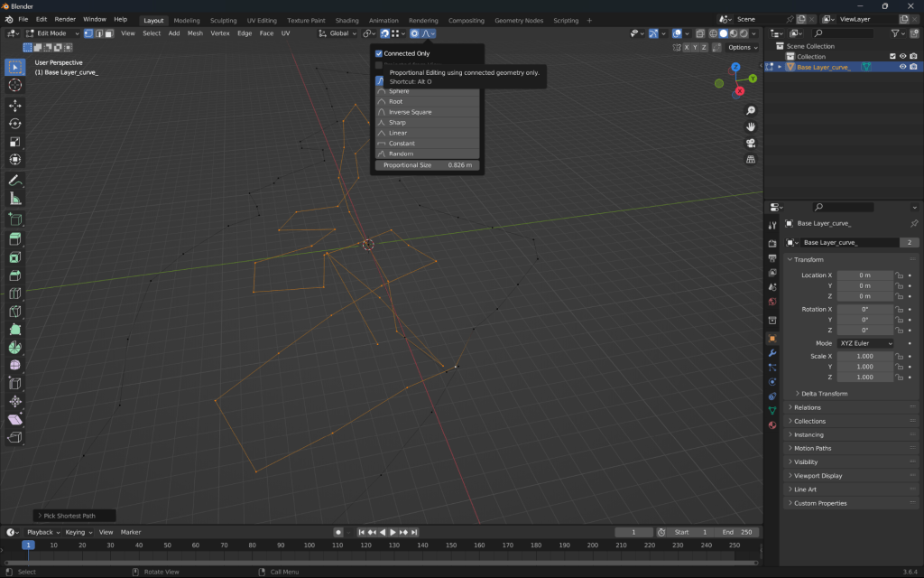Viewport: 924px width, 578px height.
Task: Click the Move view hand icon
Action: point(750,126)
